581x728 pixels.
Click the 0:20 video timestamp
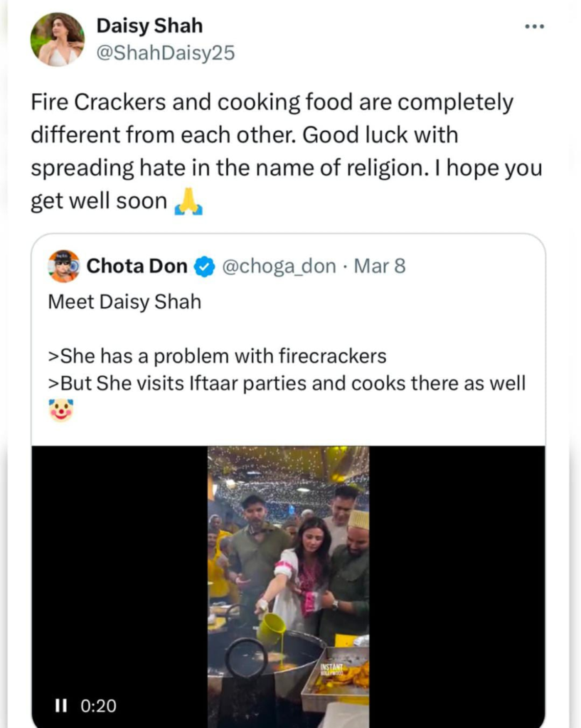pos(99,705)
